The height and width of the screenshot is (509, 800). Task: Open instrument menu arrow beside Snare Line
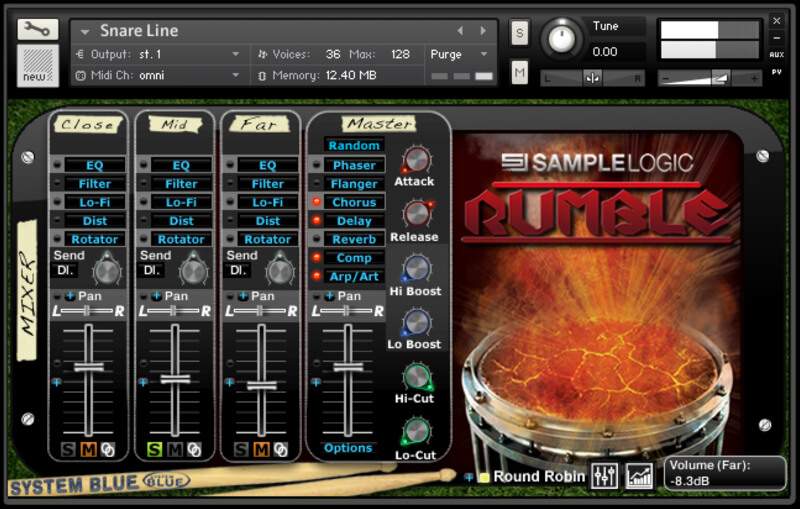click(x=85, y=32)
